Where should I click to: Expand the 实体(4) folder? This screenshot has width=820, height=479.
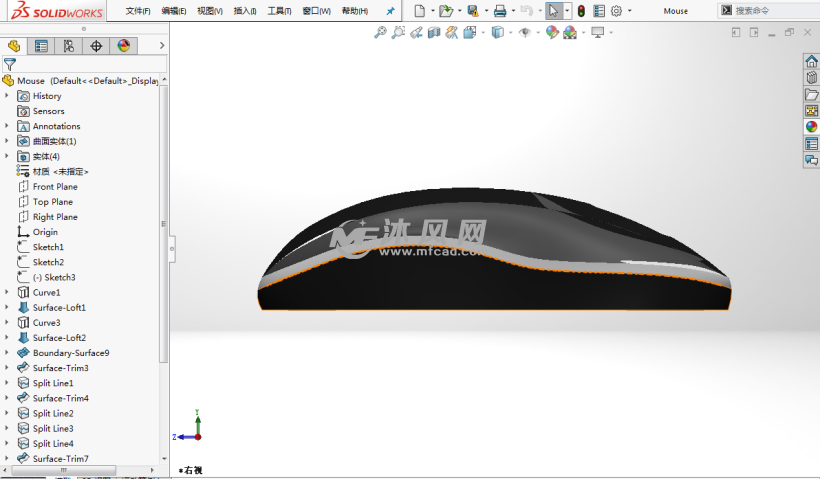point(7,156)
